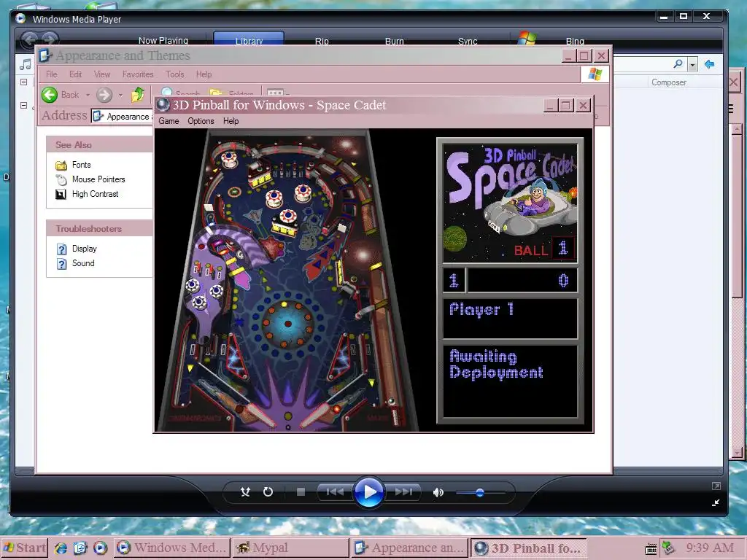Image resolution: width=747 pixels, height=560 pixels.
Task: Open File menu in Appearance and Themes window
Action: tap(52, 74)
